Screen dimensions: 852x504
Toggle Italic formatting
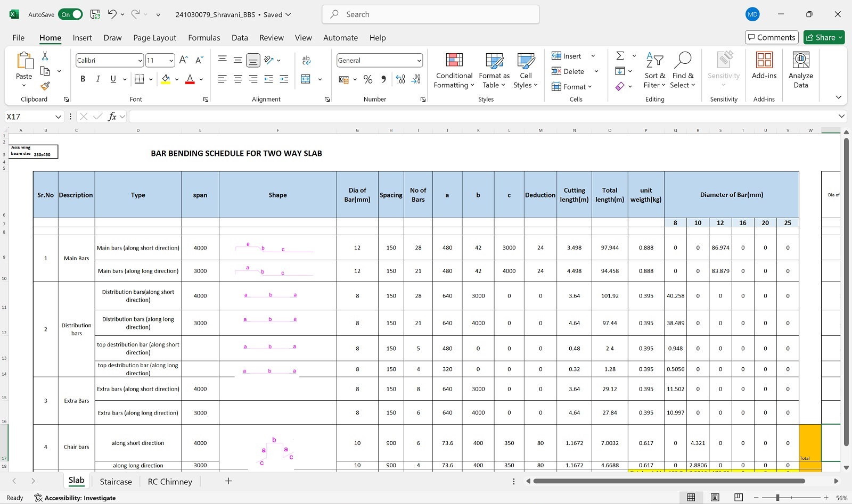tap(98, 79)
